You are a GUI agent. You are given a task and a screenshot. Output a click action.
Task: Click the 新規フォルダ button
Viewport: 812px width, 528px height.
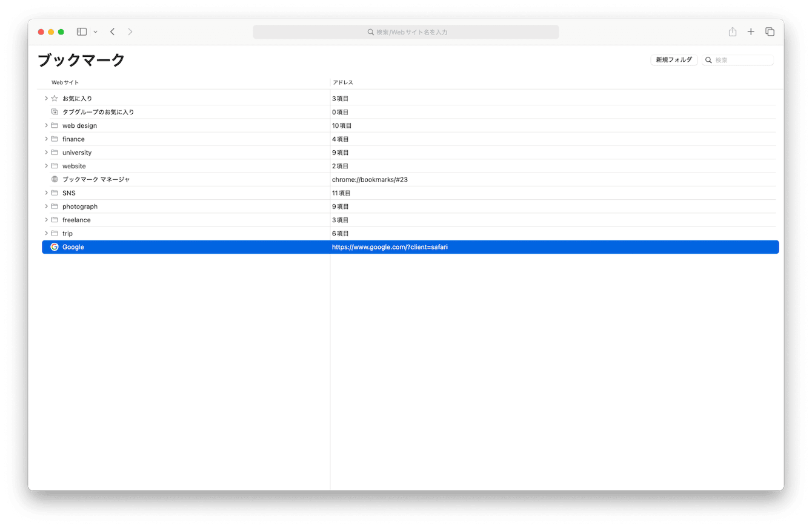674,60
